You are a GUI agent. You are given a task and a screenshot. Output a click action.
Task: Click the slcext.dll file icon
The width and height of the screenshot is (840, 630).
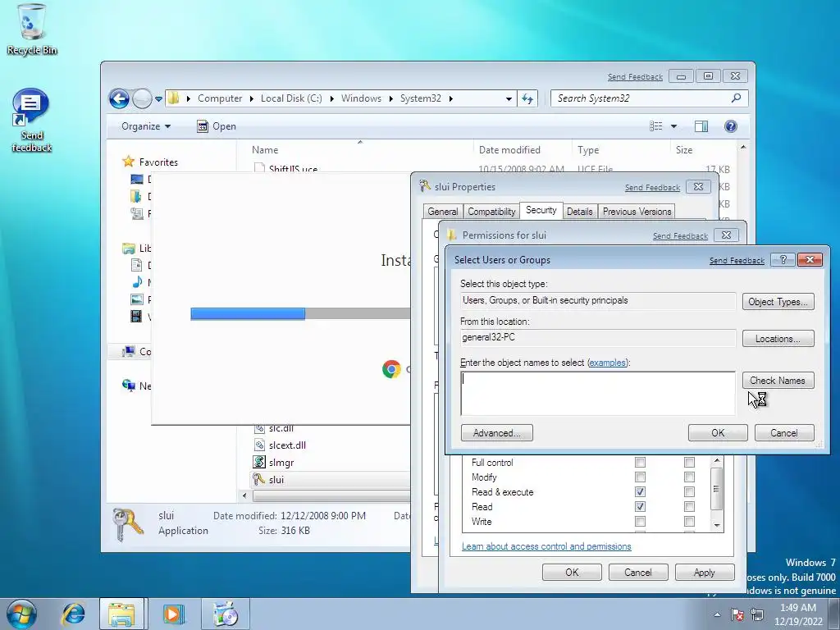259,445
